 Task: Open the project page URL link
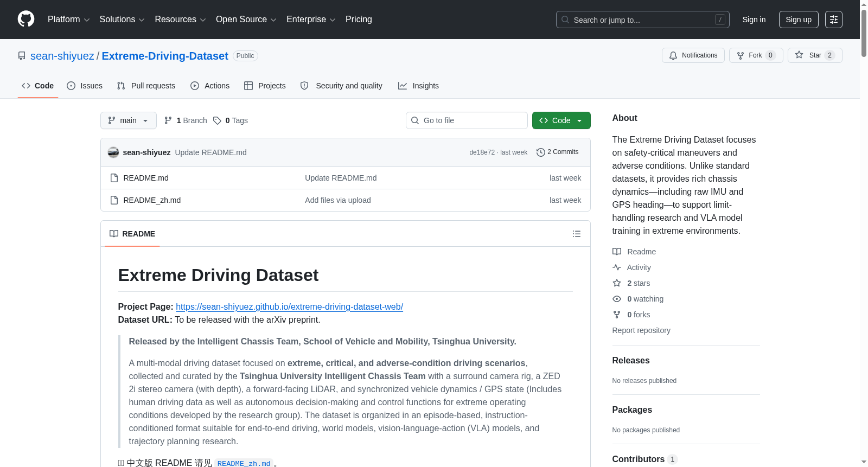click(x=289, y=306)
